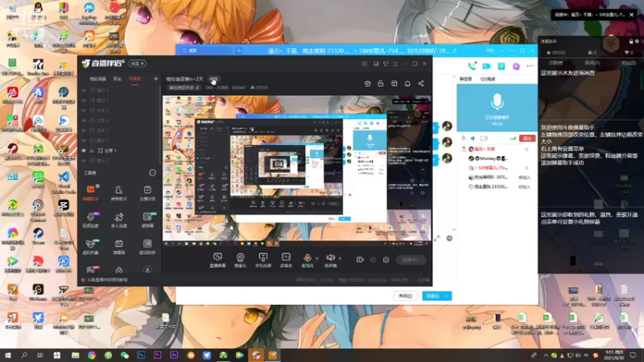Open the gift box icon above preview
Viewport: 644px width, 362px height.
368,84
